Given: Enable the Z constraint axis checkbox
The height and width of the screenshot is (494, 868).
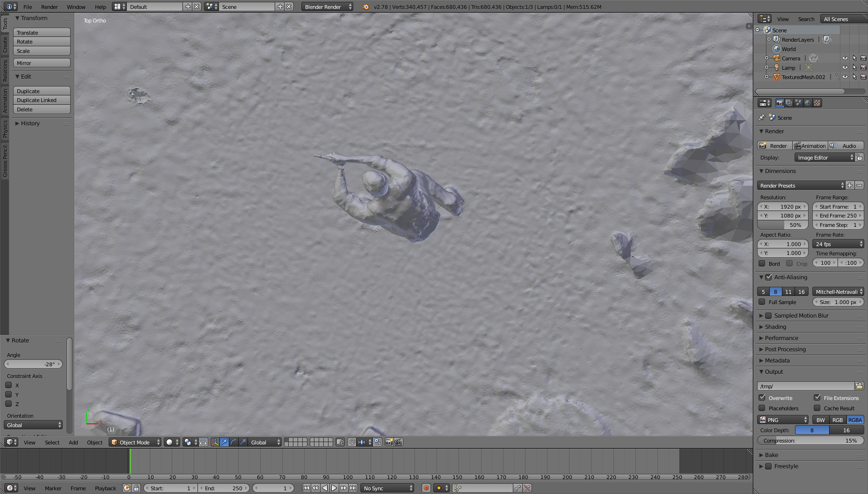Looking at the screenshot, I should [8, 404].
